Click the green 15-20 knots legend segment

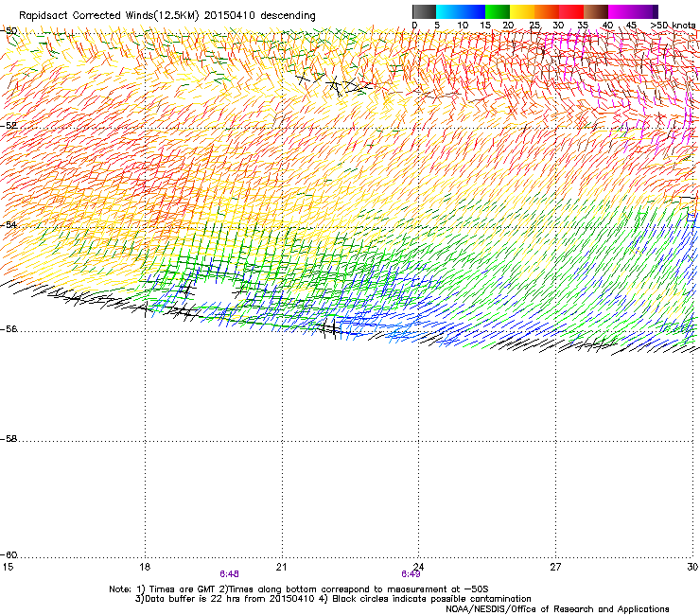(x=498, y=11)
